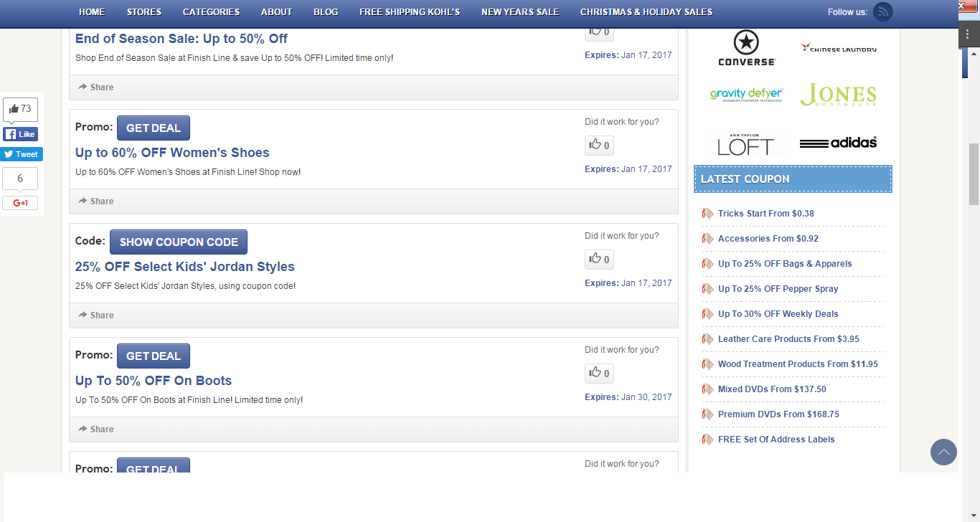The height and width of the screenshot is (522, 980).
Task: Open the RSS feed icon next to Follow us
Action: pos(882,11)
